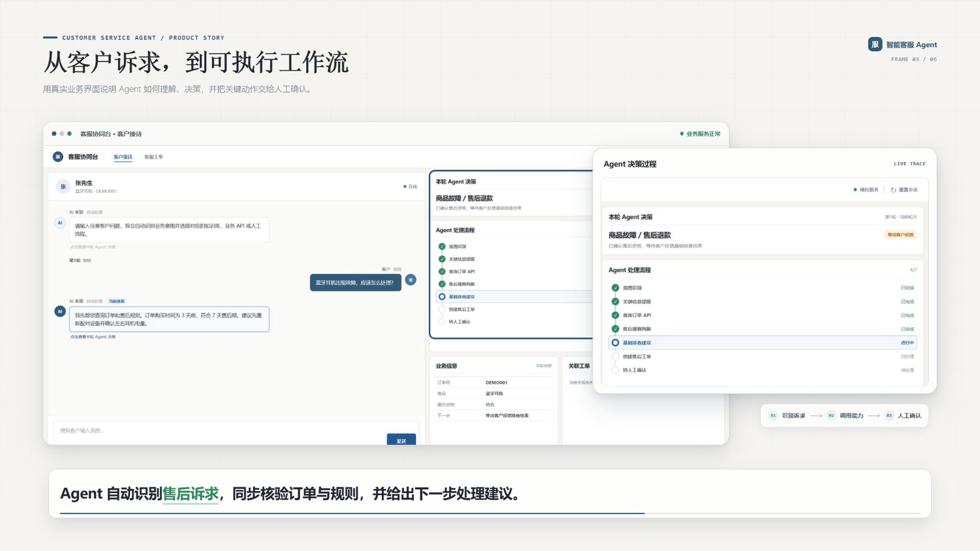
Task: Click the blue ring for 基础排查建议 in 客服协同台 window
Action: click(x=442, y=297)
